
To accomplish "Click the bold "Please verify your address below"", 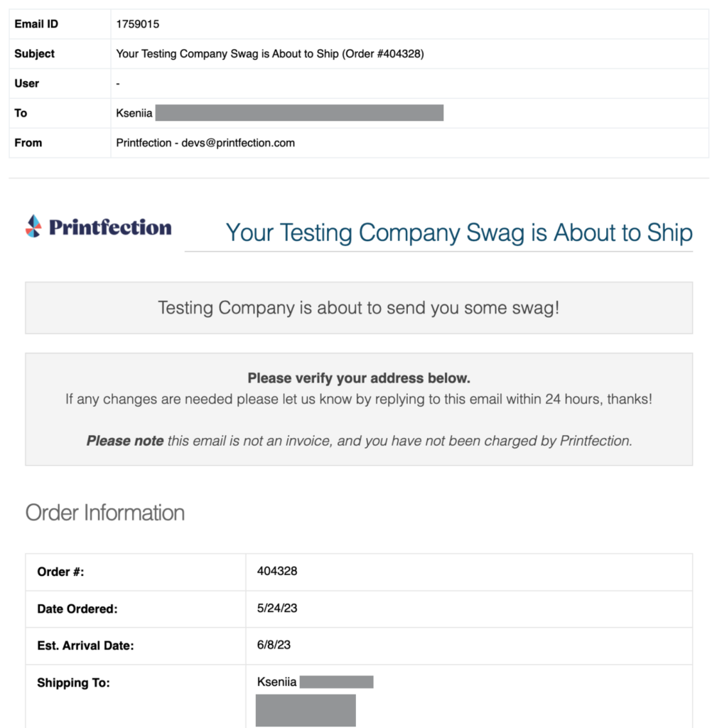I will point(359,378).
